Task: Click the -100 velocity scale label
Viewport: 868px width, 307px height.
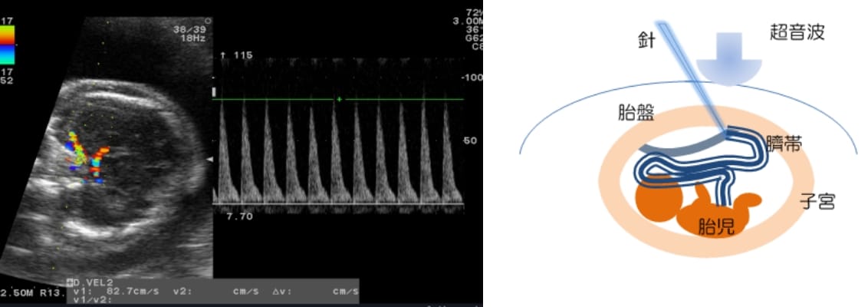Action: (x=472, y=78)
